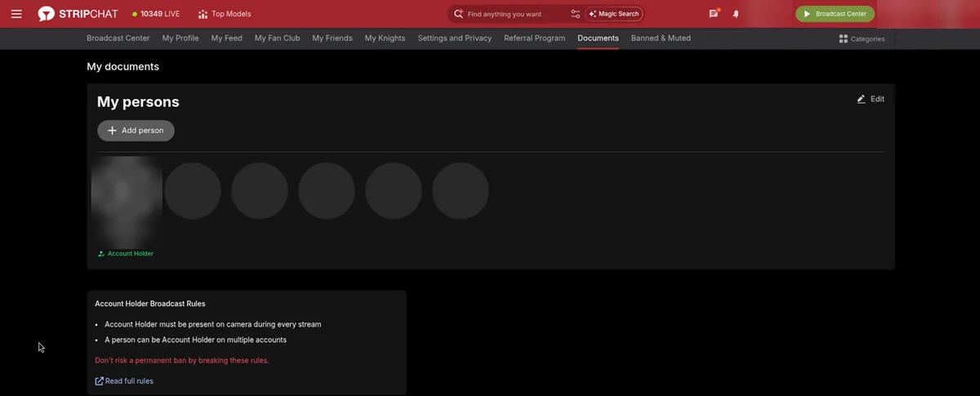Click the My persons heading

[138, 102]
